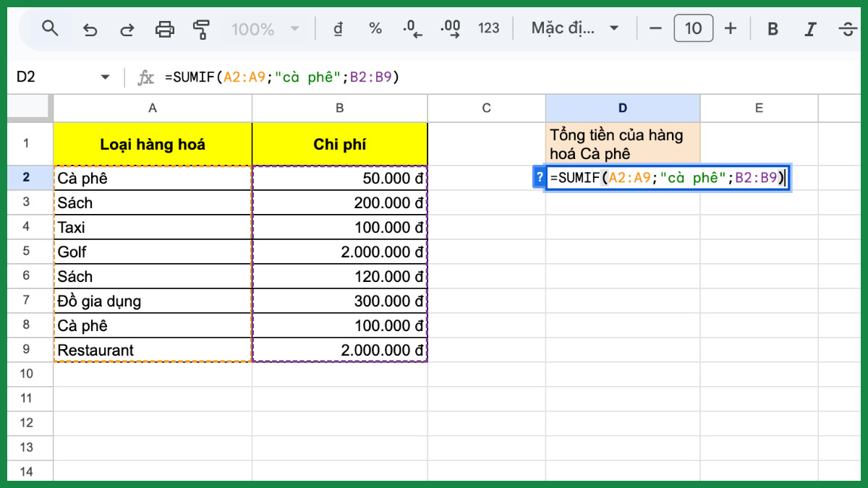This screenshot has width=868, height=488.
Task: Open the 100% zoom dropdown
Action: [265, 29]
